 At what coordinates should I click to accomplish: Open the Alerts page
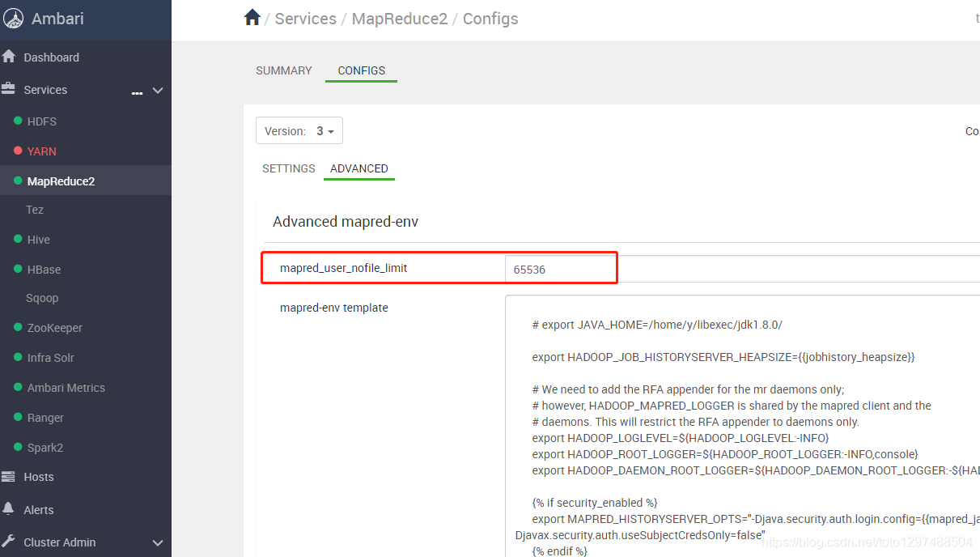tap(39, 510)
